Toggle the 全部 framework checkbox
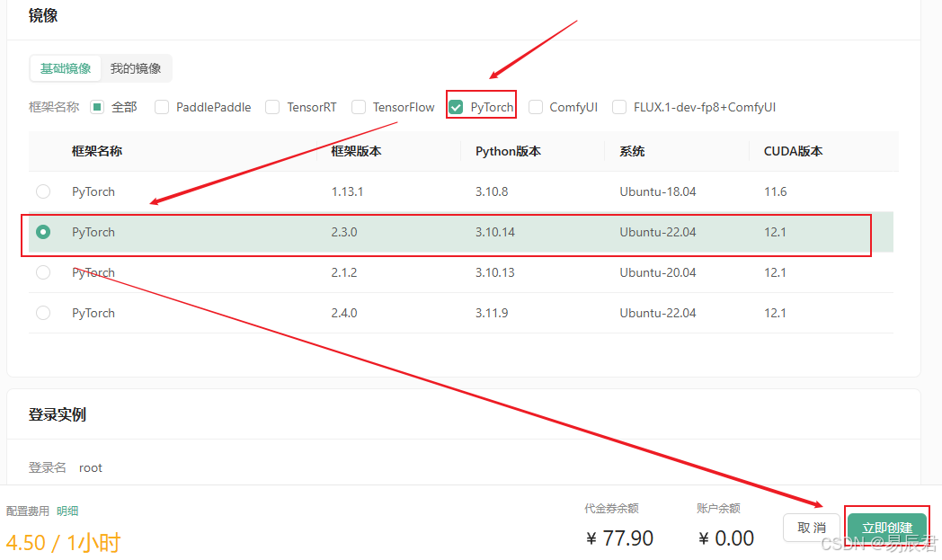 pyautogui.click(x=97, y=107)
